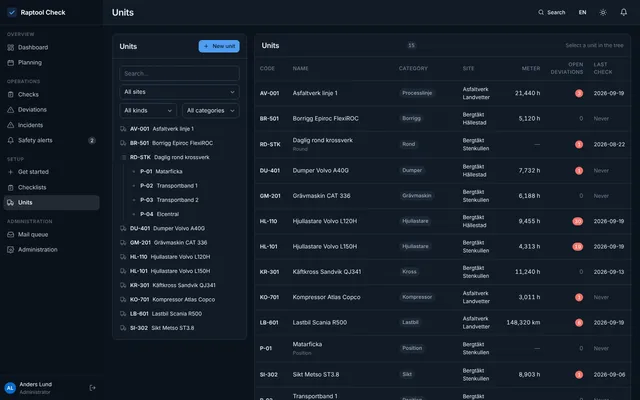Click the Safety alerts count badge
The image size is (640, 400).
pyautogui.click(x=92, y=140)
